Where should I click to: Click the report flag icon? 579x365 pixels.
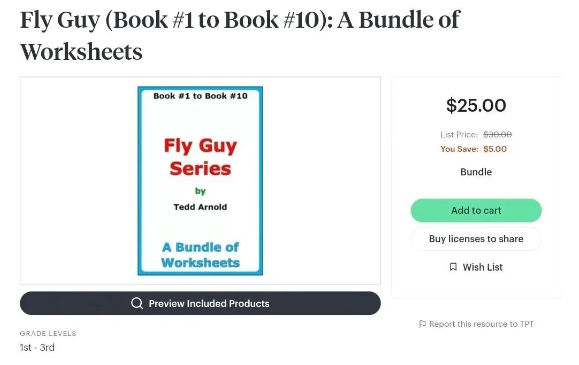point(422,324)
